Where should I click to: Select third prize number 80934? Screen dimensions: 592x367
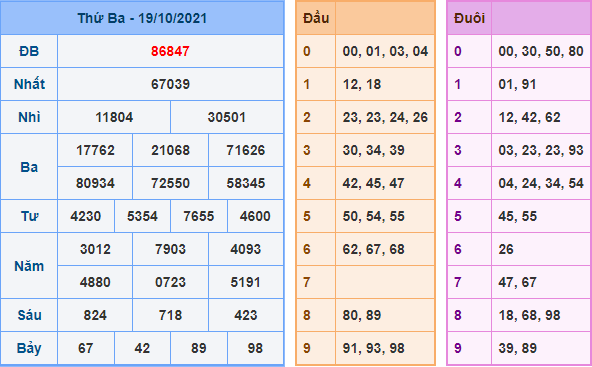(x=95, y=184)
